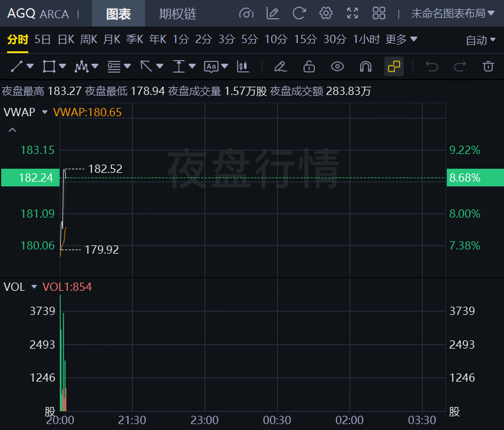Expand the 更多 timeframe dropdown
The height and width of the screenshot is (430, 504).
[401, 40]
